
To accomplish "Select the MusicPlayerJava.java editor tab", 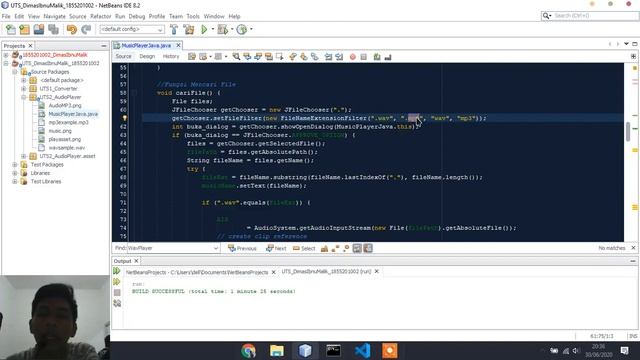I will point(146,45).
